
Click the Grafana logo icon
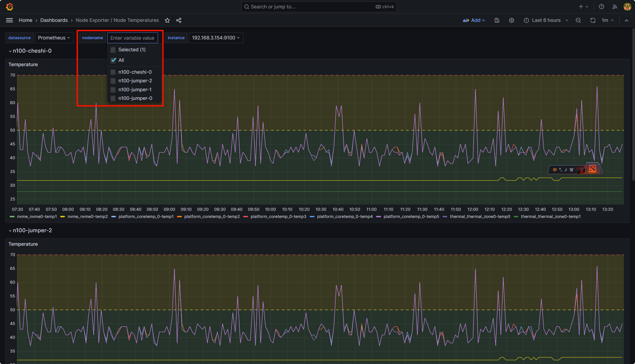(9, 7)
